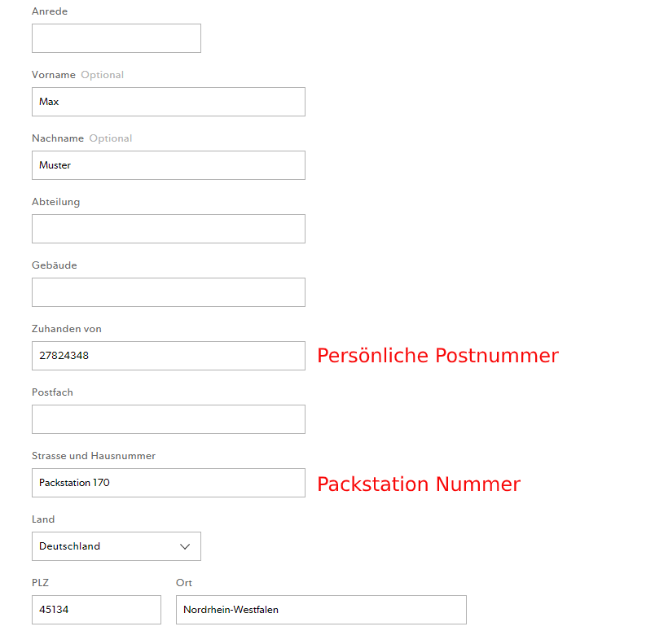Click the Optional hint beside Nachname

110,138
